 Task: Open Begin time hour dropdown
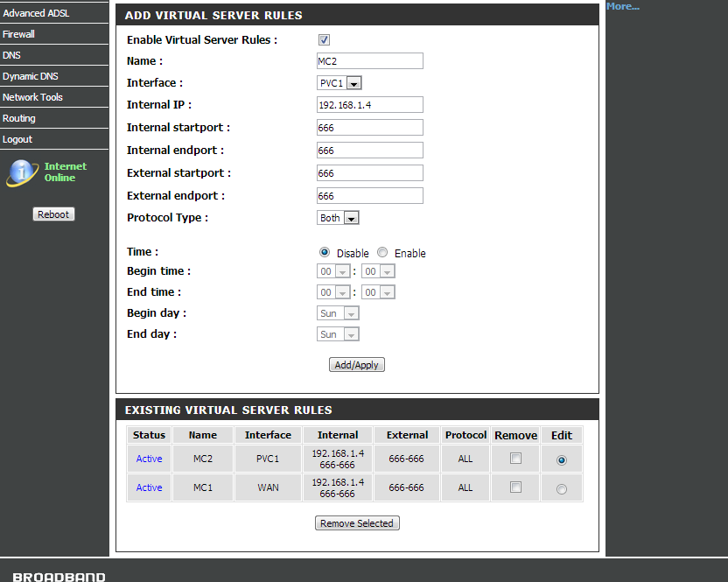tap(333, 271)
